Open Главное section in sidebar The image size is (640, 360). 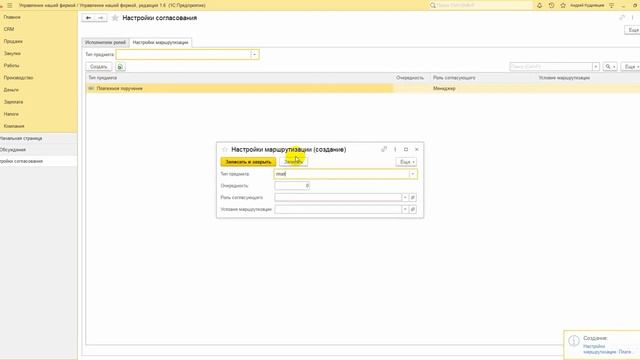[x=12, y=17]
